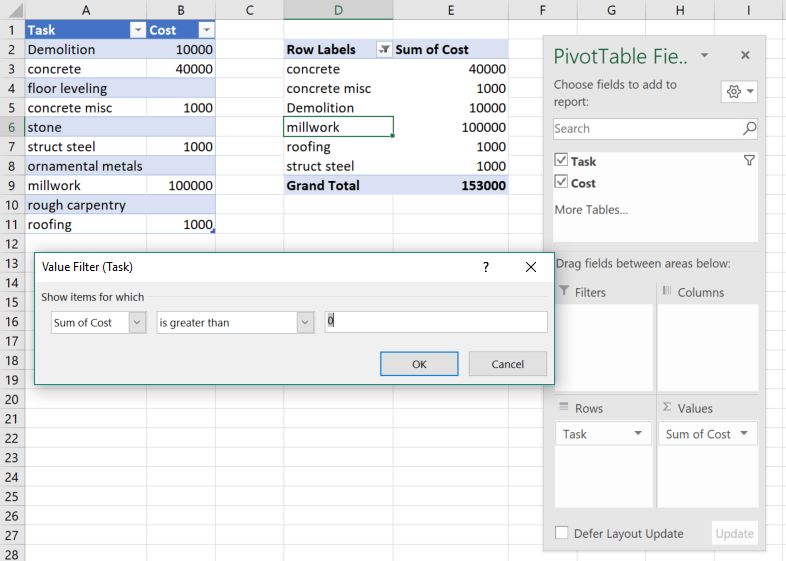Click the filter value input field
Viewport: 786px width, 561px height.
click(436, 322)
